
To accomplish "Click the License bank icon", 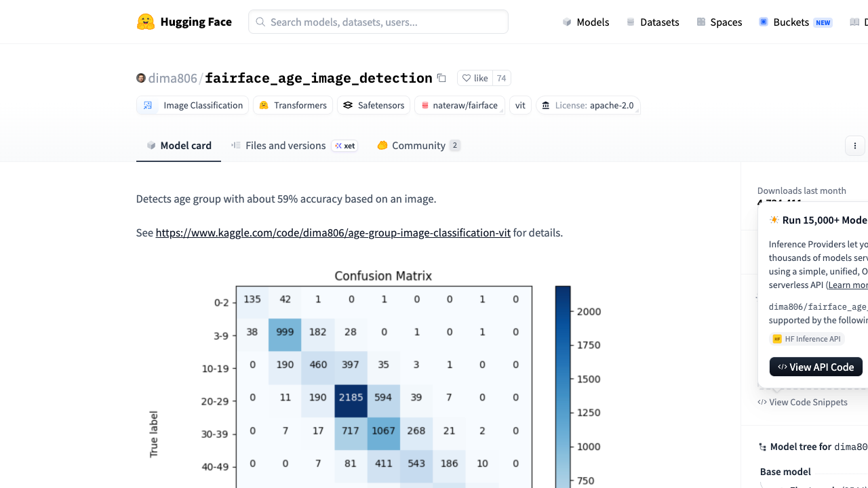I will click(x=546, y=105).
